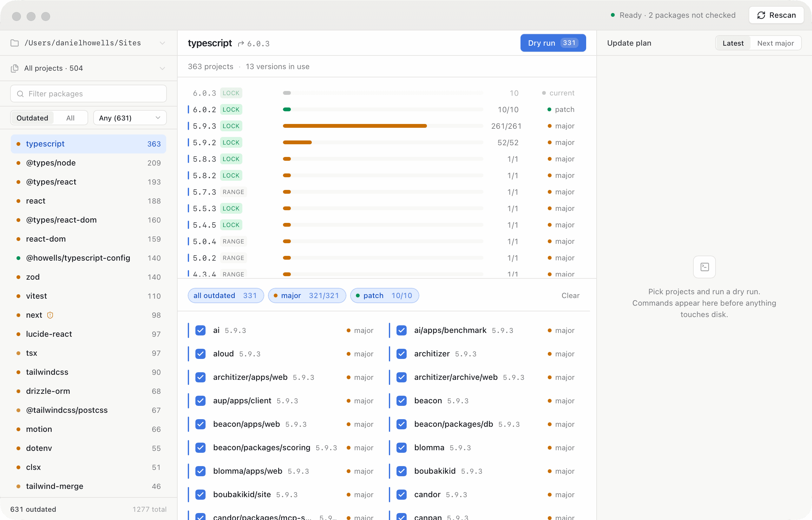Image resolution: width=812 pixels, height=520 pixels.
Task: Select the react package row
Action: [88, 201]
